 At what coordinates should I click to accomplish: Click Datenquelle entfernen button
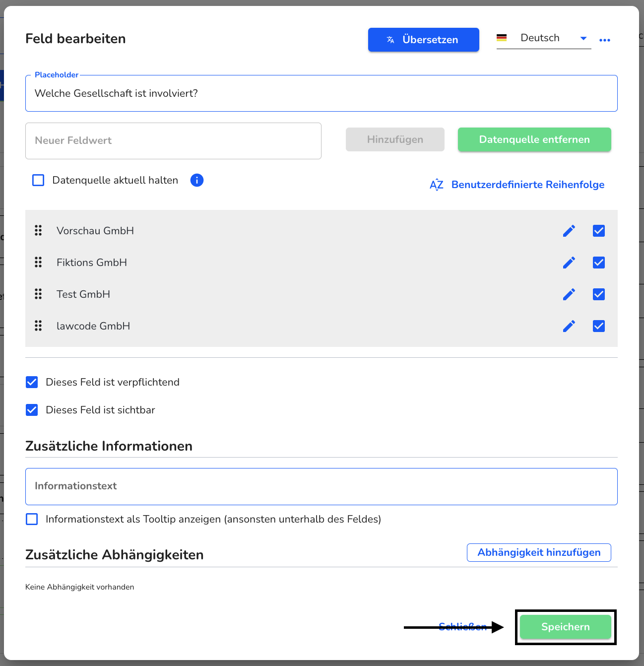[x=534, y=139]
